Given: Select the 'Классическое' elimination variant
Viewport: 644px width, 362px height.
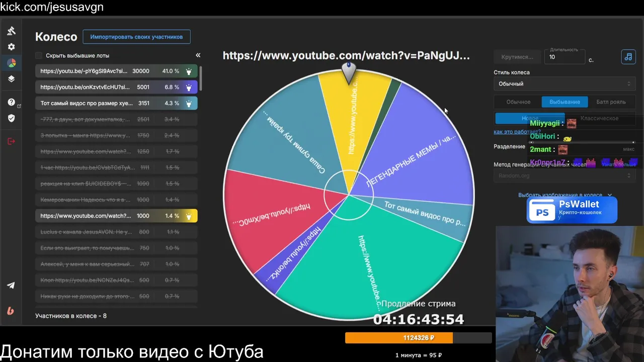Looking at the screenshot, I should (599, 119).
